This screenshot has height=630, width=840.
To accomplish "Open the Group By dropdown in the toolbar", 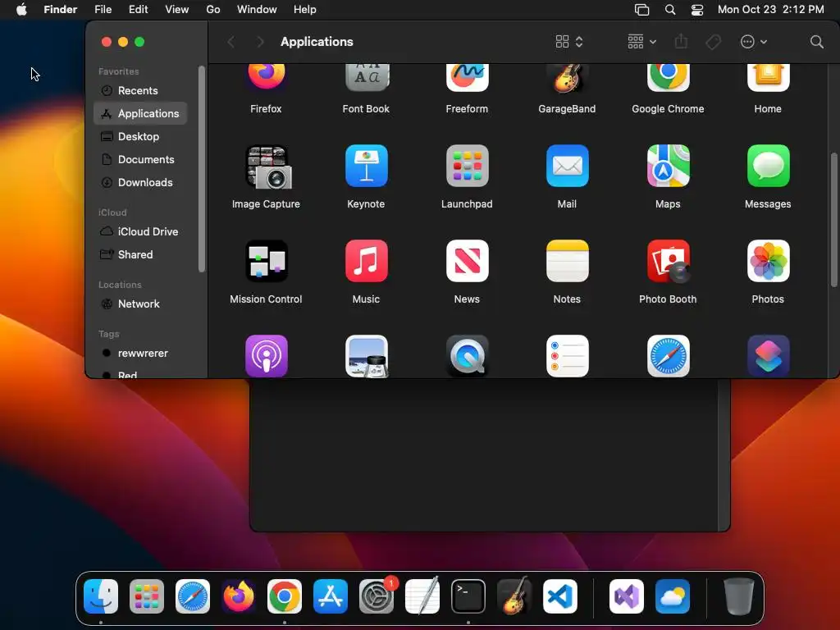I will click(x=641, y=42).
